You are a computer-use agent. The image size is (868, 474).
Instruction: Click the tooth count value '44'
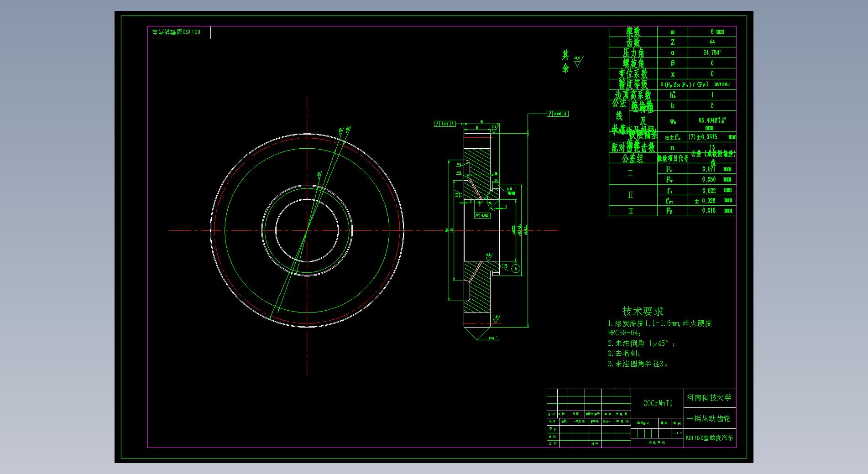pyautogui.click(x=712, y=42)
